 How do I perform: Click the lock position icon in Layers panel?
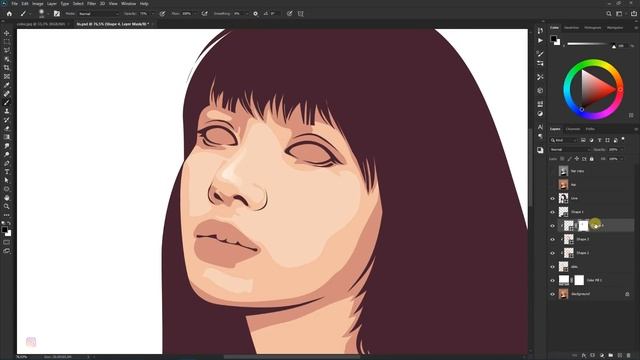577,159
